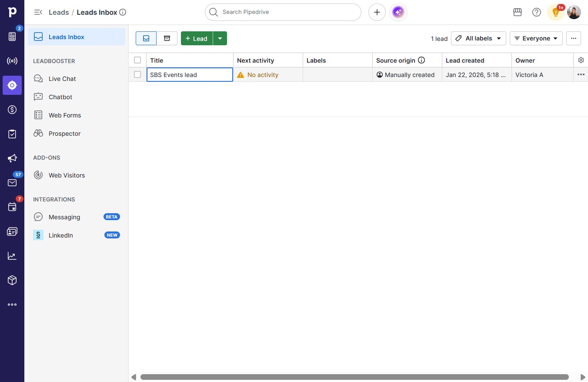Image resolution: width=588 pixels, height=382 pixels.
Task: Open the sales assistant lightbulb icon
Action: 556,12
